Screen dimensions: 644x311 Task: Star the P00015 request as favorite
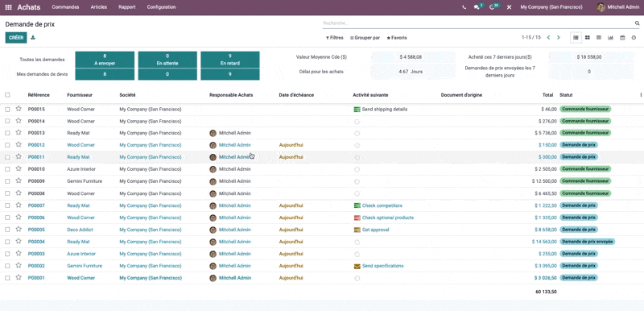tap(19, 109)
